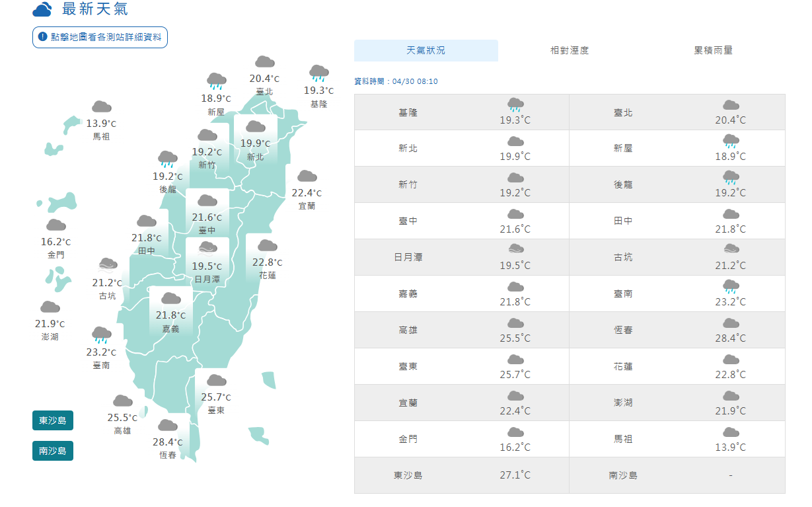
Task: Click the Hengchun (恆春) cloud icon on map
Action: pyautogui.click(x=168, y=426)
